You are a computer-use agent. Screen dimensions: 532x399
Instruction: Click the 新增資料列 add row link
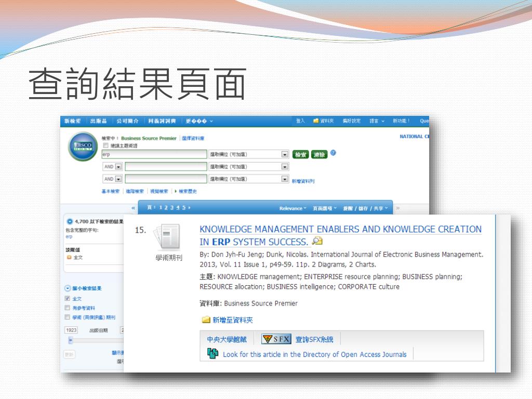pyautogui.click(x=303, y=181)
